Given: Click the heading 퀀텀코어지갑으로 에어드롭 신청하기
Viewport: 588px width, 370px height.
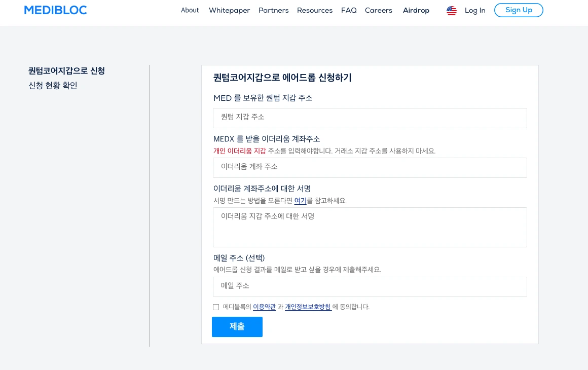Looking at the screenshot, I should [x=282, y=78].
